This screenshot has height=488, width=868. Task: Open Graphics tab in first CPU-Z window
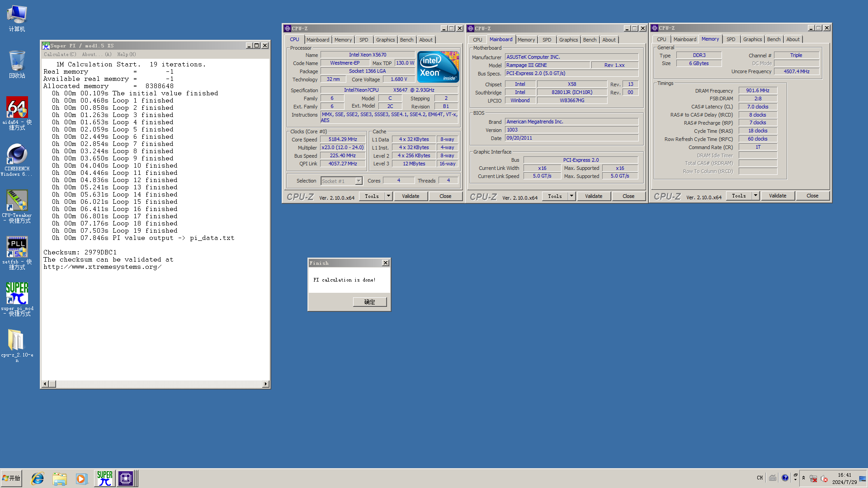[x=386, y=40]
